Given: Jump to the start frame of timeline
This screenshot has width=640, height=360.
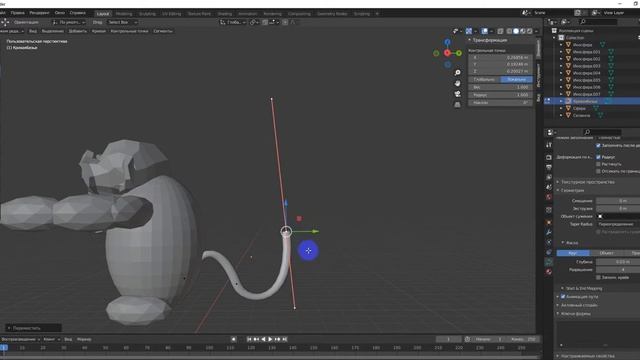Looking at the screenshot, I should point(249,339).
